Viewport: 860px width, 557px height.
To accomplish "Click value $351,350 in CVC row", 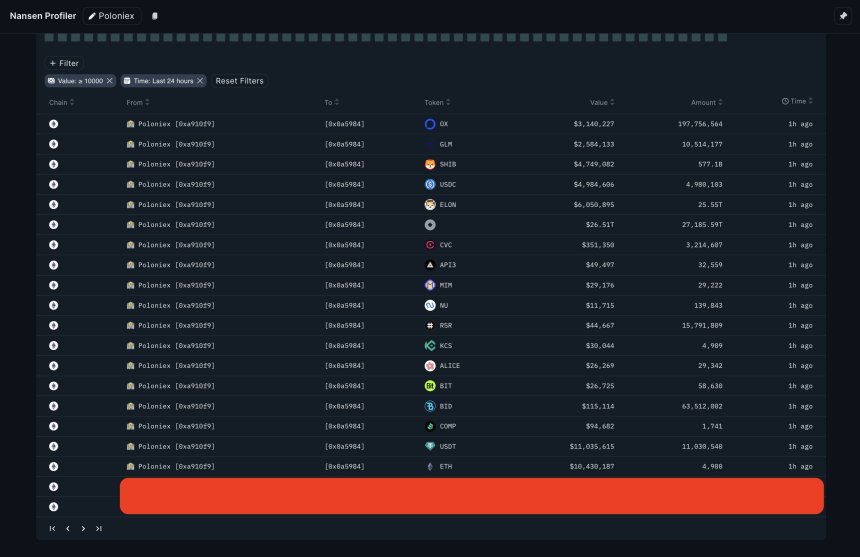I will pyautogui.click(x=598, y=245).
